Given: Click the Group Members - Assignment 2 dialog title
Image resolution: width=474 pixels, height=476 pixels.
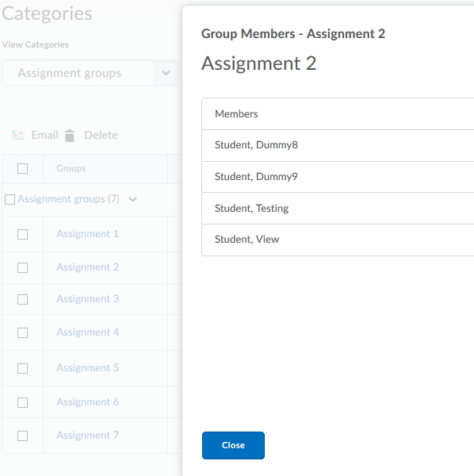Looking at the screenshot, I should pos(293,33).
